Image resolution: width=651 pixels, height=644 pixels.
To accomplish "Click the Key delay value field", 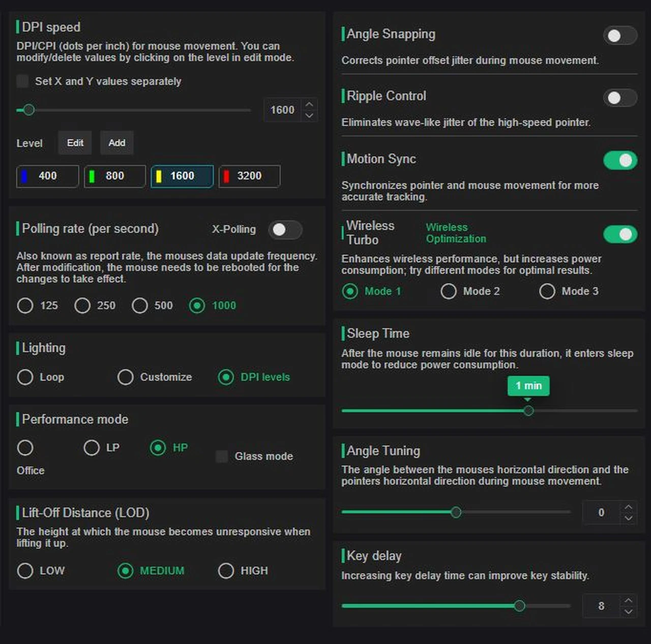I will [x=601, y=606].
